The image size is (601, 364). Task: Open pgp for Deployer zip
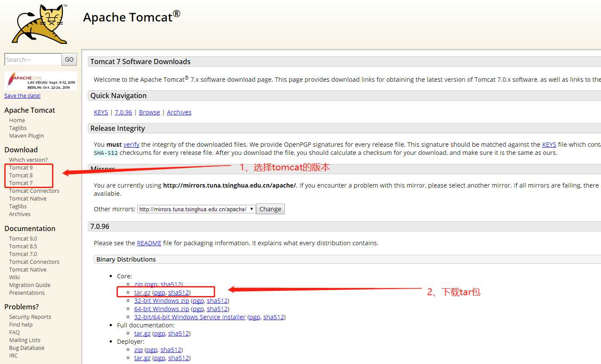(x=151, y=350)
